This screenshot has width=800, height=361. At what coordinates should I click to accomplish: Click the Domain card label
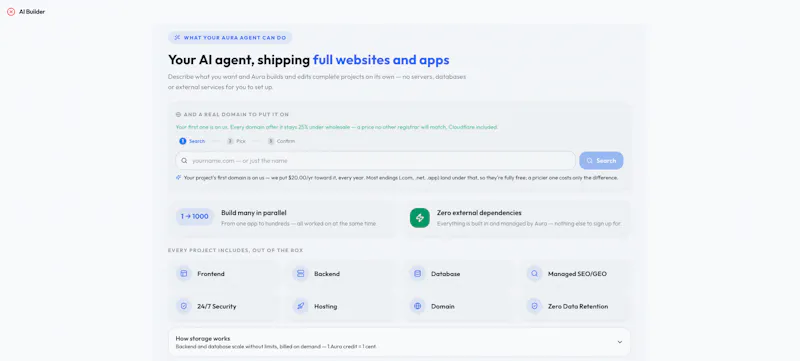click(443, 306)
